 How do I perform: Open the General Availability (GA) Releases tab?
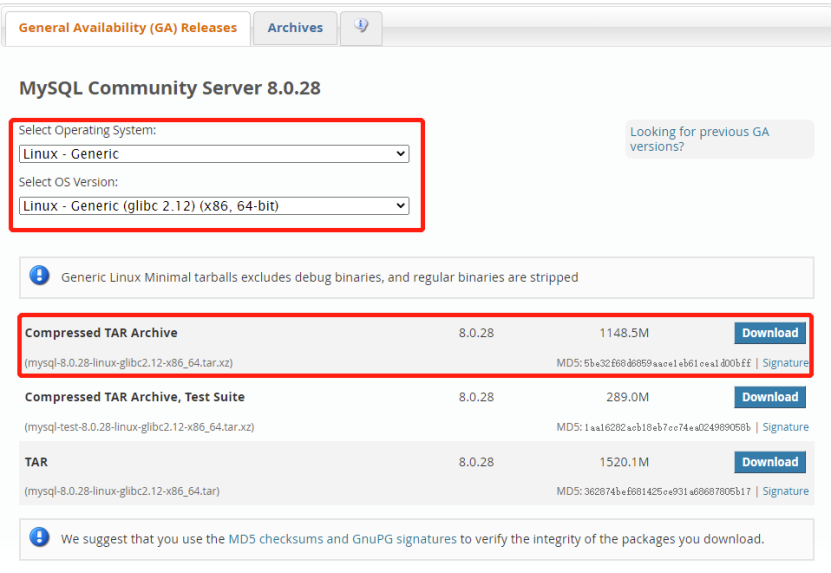(x=128, y=28)
